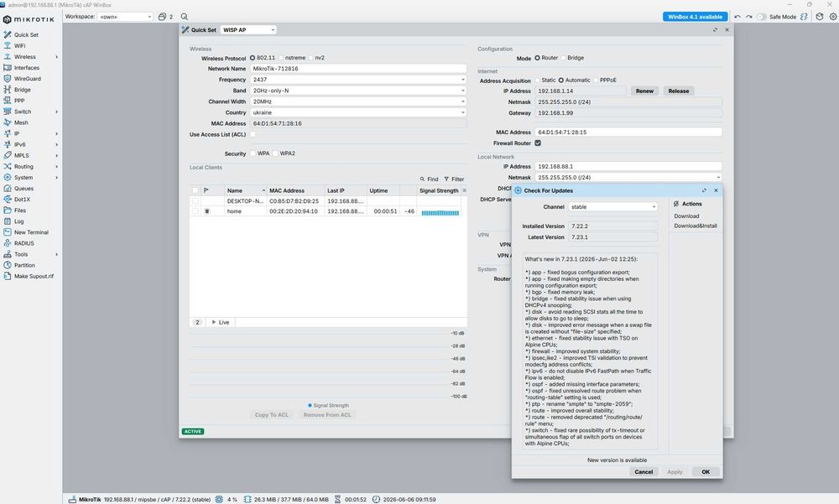Screen dimensions: 839x504
Task: Open the Interfaces sidebar icon
Action: click(7, 67)
